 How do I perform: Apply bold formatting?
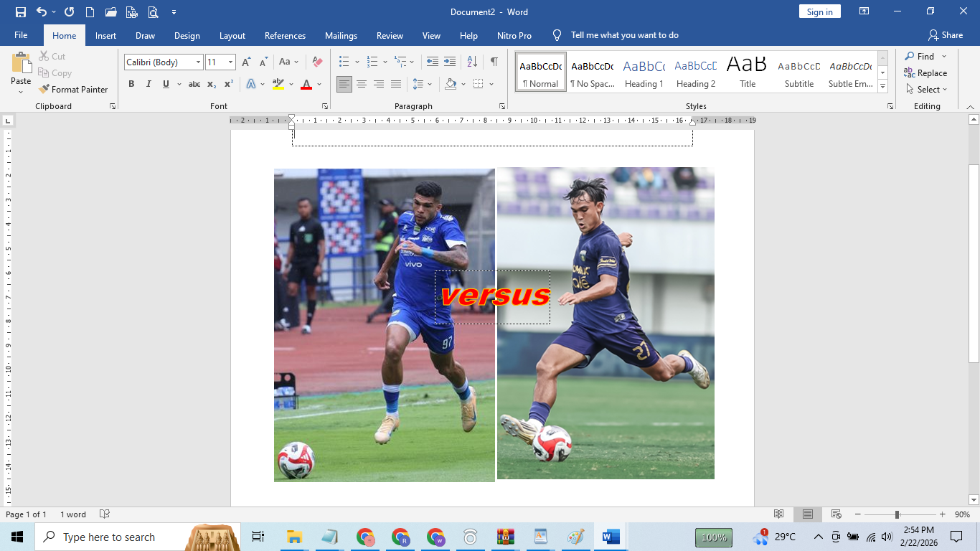131,84
